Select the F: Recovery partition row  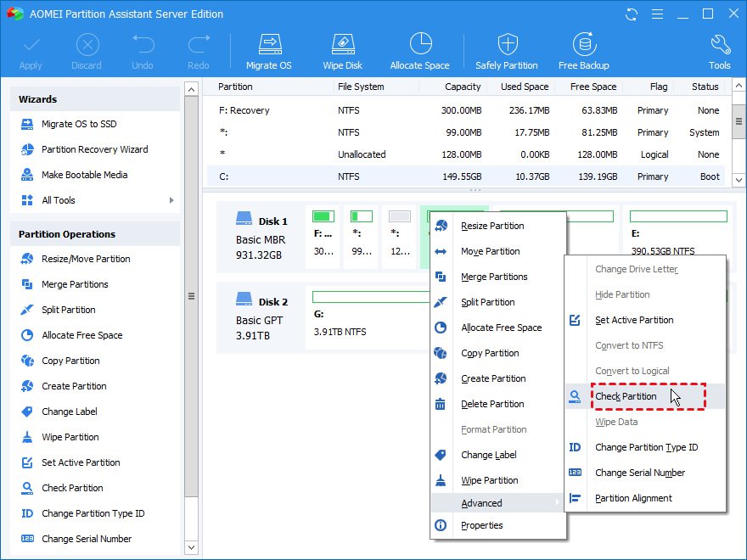(x=466, y=110)
